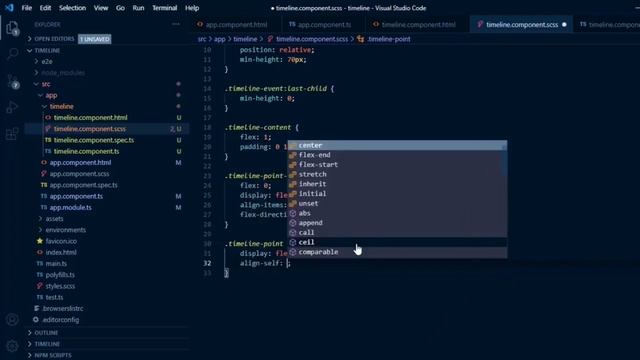This screenshot has width=640, height=360.
Task: Select 'center' autocomplete suggestion
Action: (397, 145)
